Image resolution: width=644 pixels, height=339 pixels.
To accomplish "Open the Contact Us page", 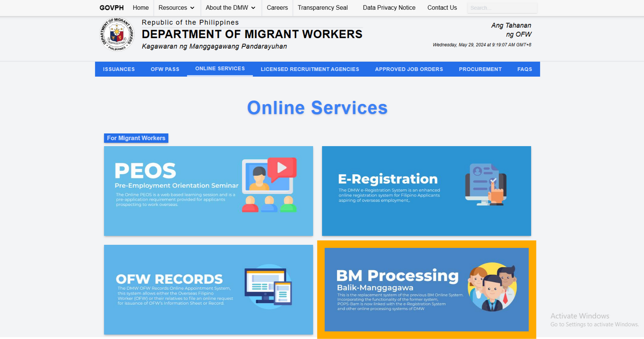I will 442,8.
